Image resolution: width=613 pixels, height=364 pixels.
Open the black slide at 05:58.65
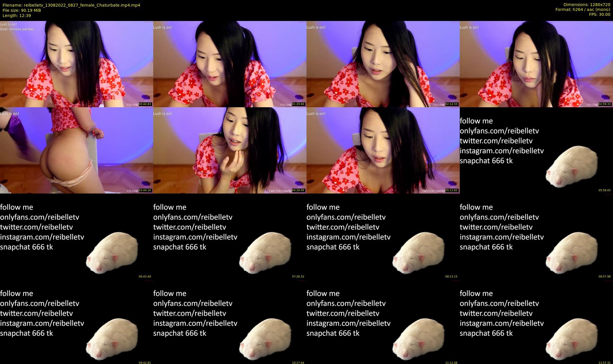(x=536, y=150)
